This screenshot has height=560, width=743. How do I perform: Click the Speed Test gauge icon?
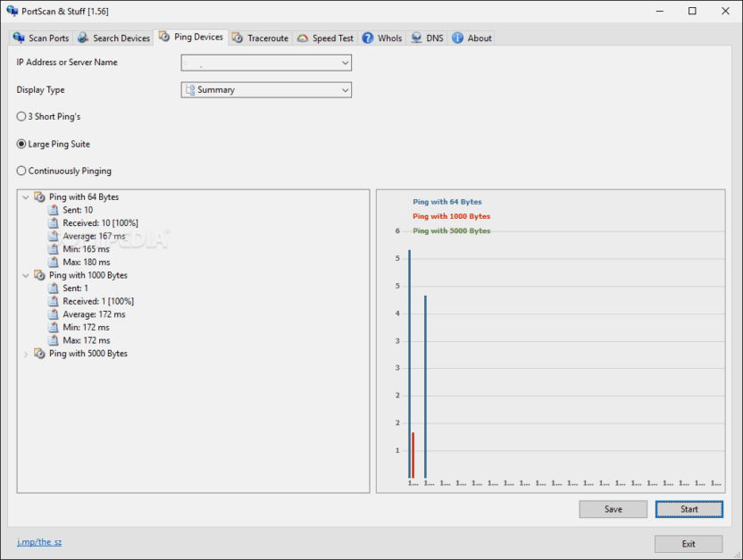pyautogui.click(x=303, y=38)
